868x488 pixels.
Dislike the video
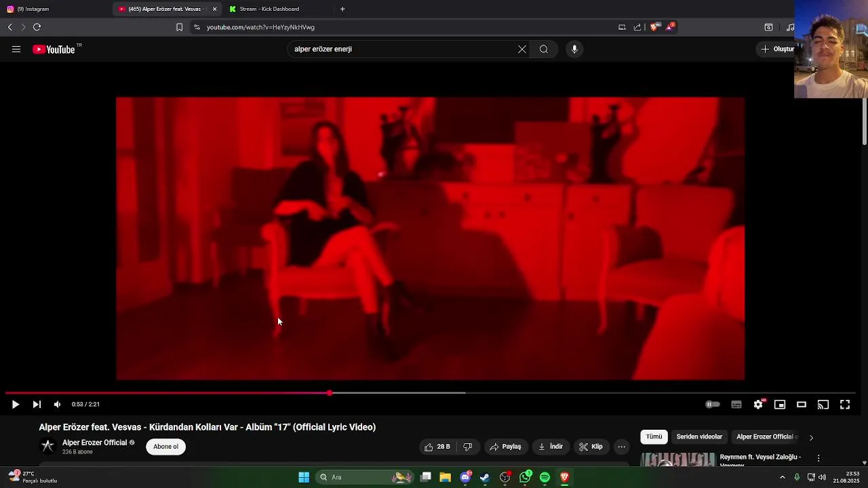point(467,447)
